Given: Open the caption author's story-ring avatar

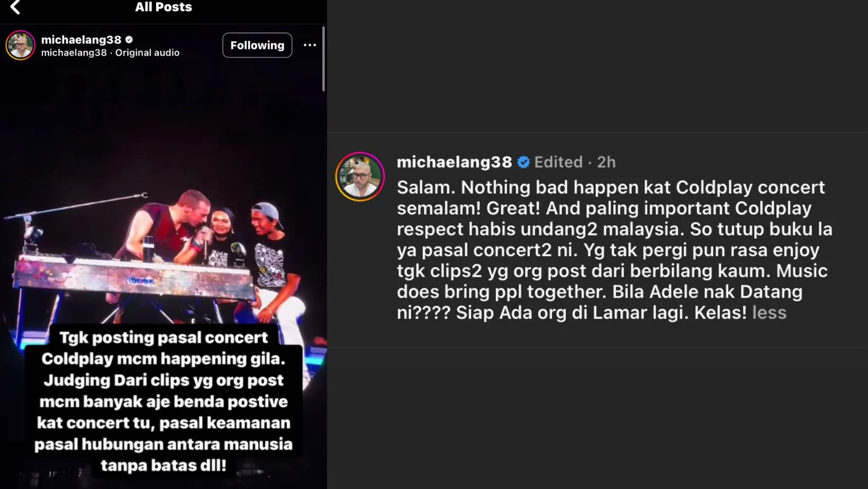Looking at the screenshot, I should coord(360,177).
